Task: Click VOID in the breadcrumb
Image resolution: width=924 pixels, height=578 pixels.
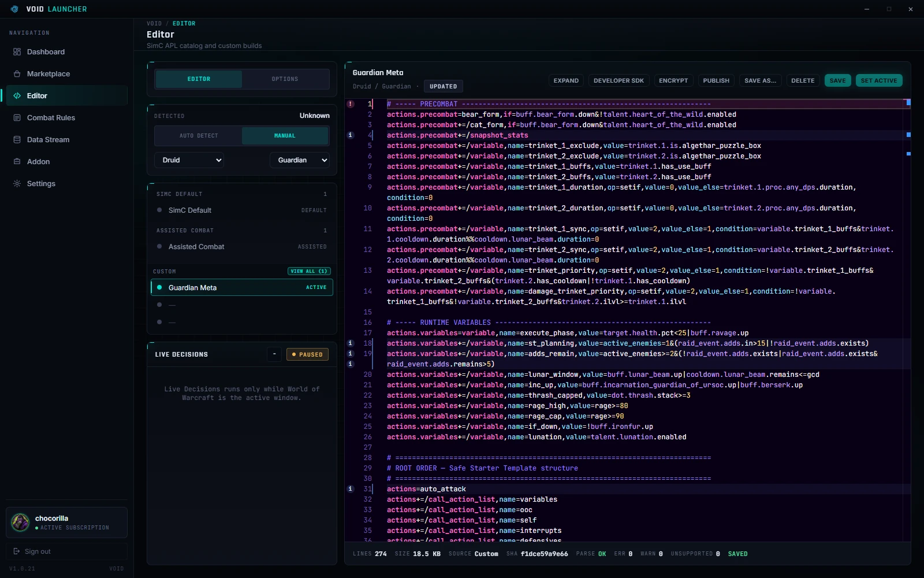Action: (154, 24)
